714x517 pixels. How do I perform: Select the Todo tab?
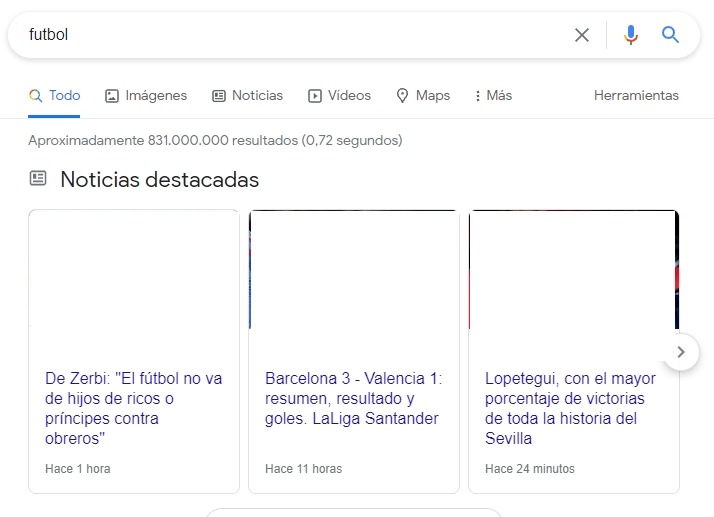[x=54, y=96]
